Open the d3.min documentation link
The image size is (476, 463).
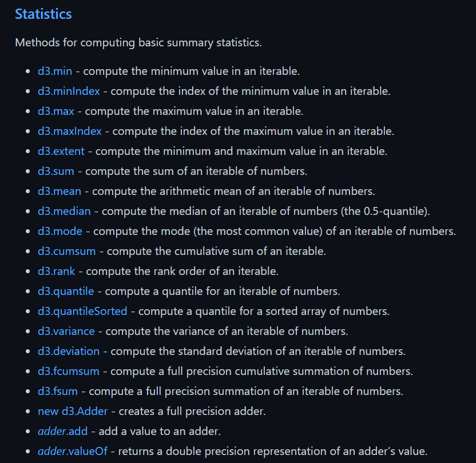[56, 71]
